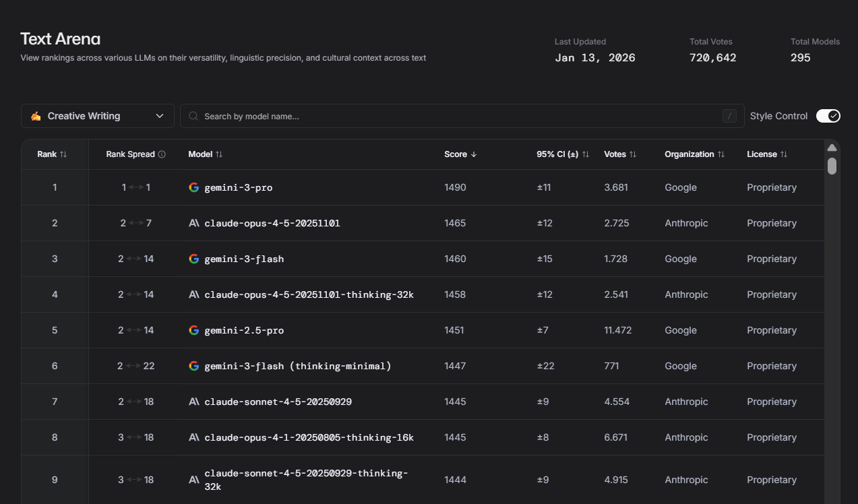The image size is (858, 504).
Task: Click votes value 6.671
Action: (x=616, y=437)
